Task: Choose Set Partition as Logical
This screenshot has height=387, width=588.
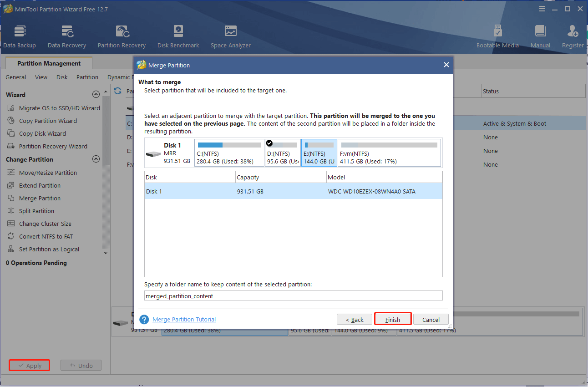Action: click(x=43, y=249)
